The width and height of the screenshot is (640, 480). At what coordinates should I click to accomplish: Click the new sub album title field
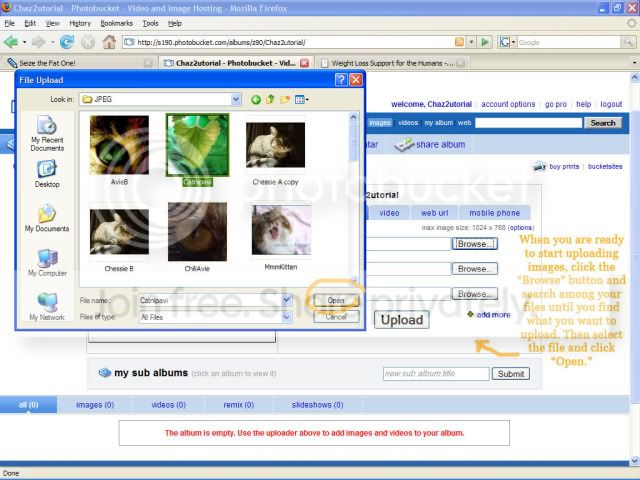tap(435, 374)
